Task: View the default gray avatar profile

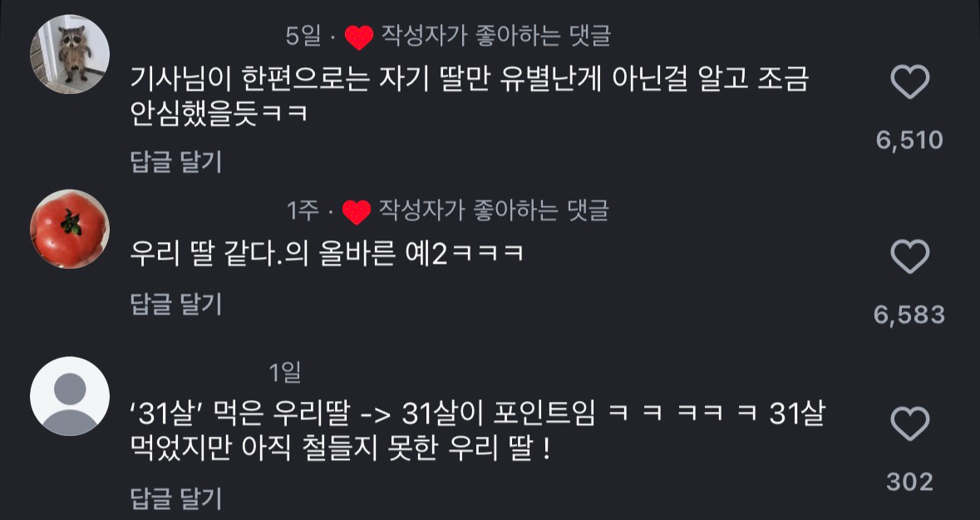Action: tap(70, 396)
